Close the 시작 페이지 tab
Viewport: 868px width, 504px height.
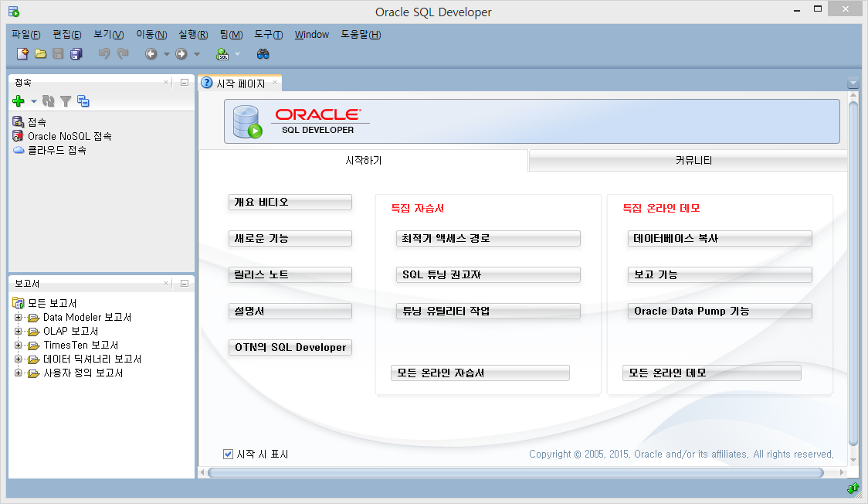click(275, 83)
